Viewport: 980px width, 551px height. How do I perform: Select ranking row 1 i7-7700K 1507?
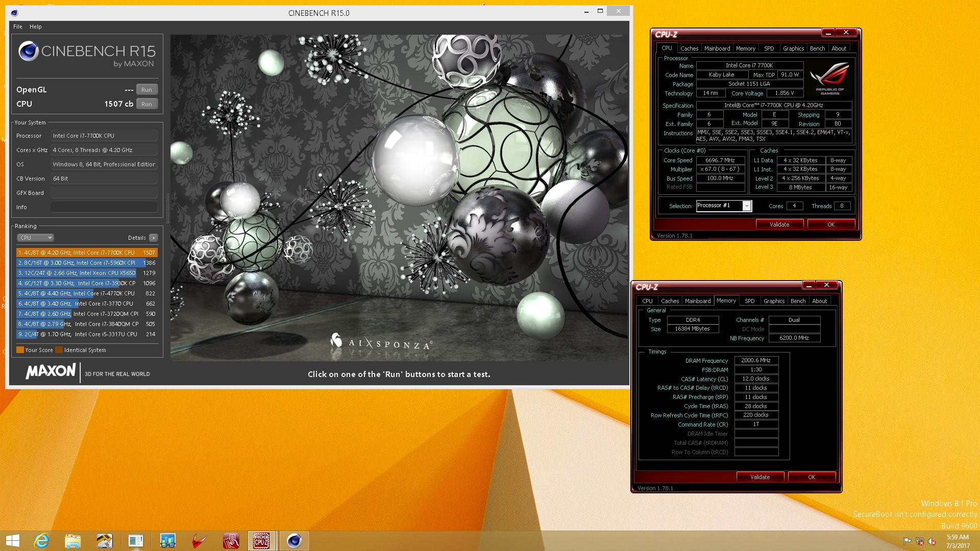click(87, 253)
